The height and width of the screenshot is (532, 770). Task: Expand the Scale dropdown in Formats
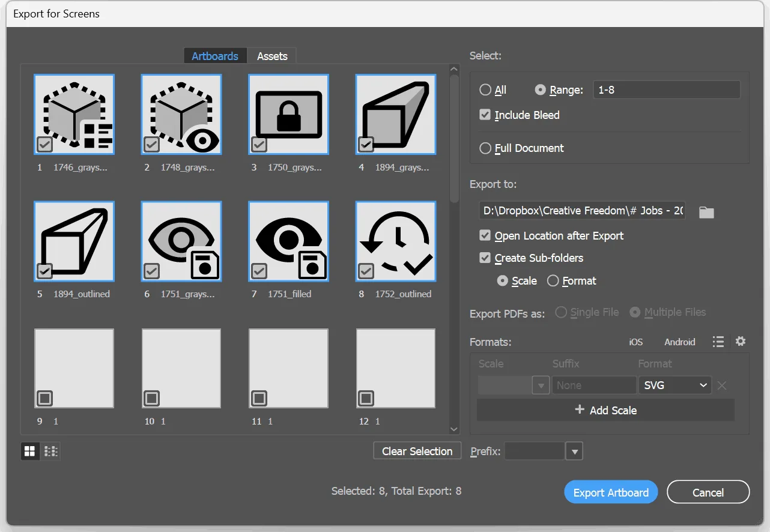pos(540,385)
